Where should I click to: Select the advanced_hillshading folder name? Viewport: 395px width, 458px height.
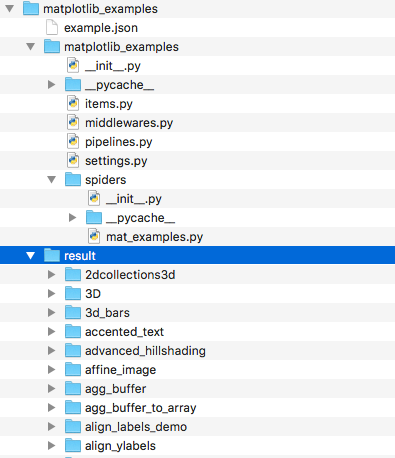click(145, 351)
